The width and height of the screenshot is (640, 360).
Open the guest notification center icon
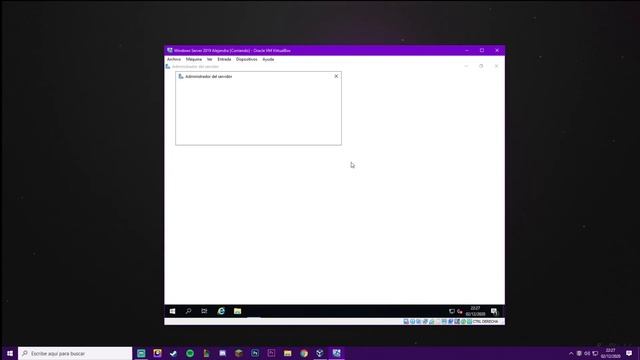494,311
